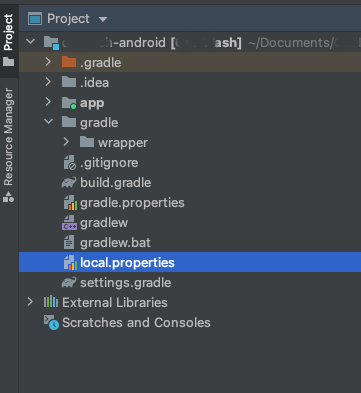The width and height of the screenshot is (361, 393).
Task: Select the local.properties file
Action: coord(190,262)
